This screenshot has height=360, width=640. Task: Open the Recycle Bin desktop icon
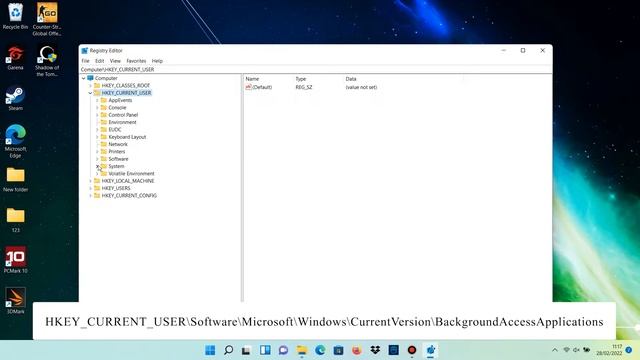[x=16, y=16]
